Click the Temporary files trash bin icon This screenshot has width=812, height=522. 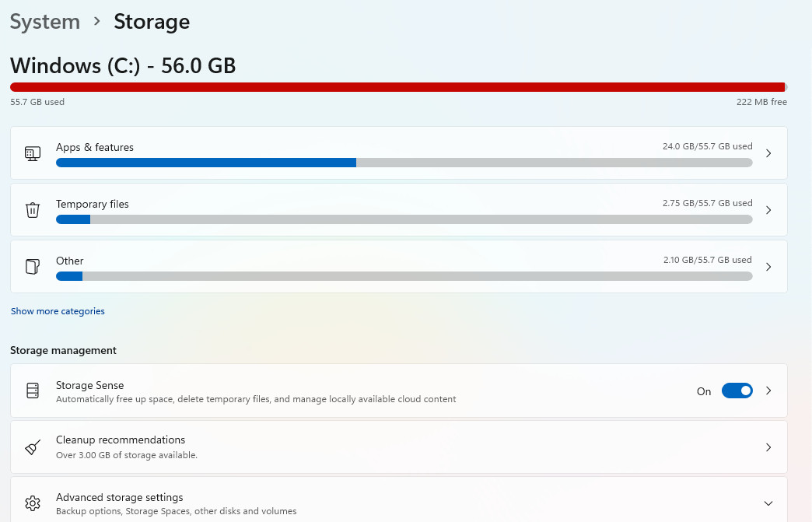(x=33, y=210)
